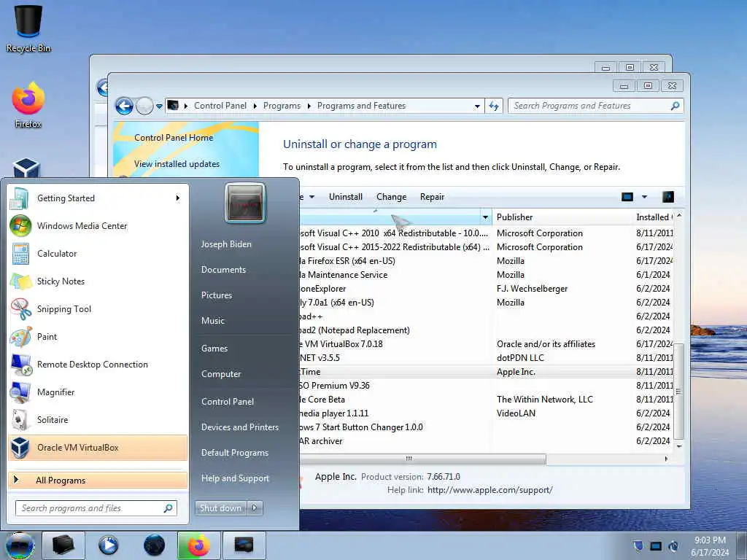
Task: Click the dark globe taskbar icon
Action: [153, 545]
